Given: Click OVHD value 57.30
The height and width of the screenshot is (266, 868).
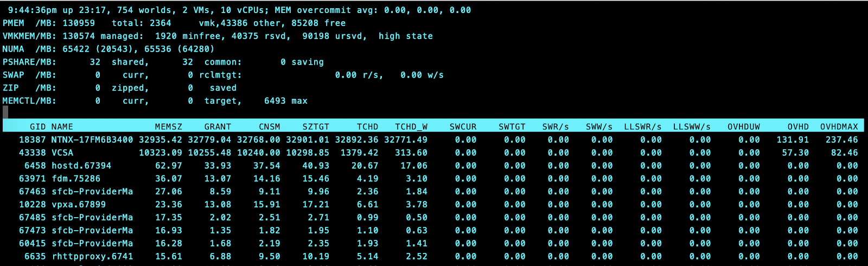Looking at the screenshot, I should pos(795,153).
